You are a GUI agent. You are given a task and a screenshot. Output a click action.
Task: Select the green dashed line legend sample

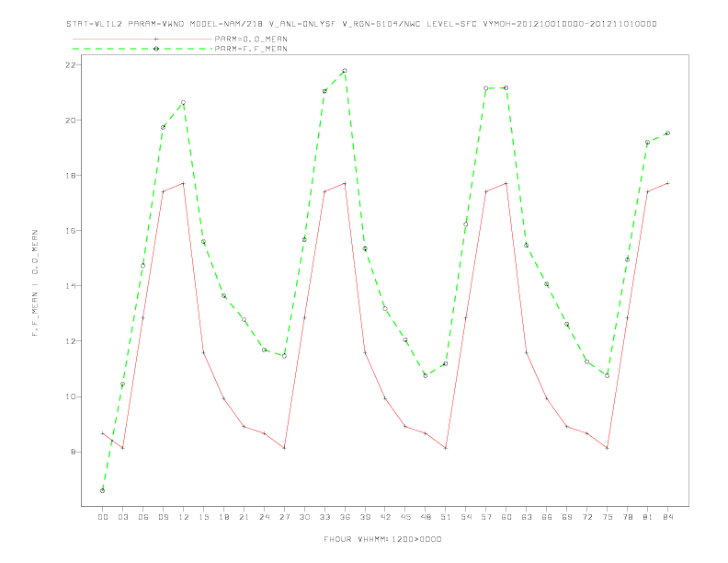coord(142,49)
